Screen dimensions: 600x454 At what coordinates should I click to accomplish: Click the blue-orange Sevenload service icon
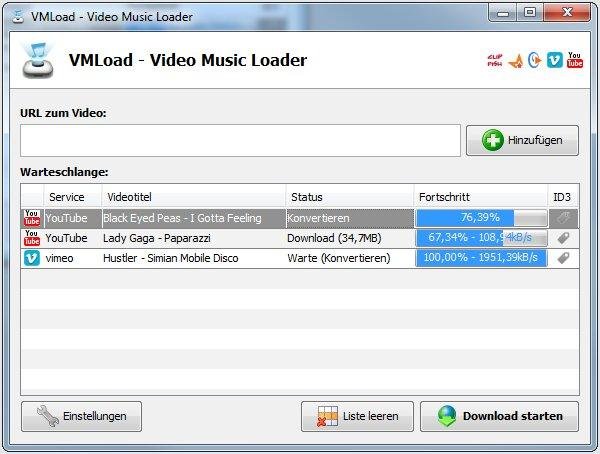tap(534, 60)
